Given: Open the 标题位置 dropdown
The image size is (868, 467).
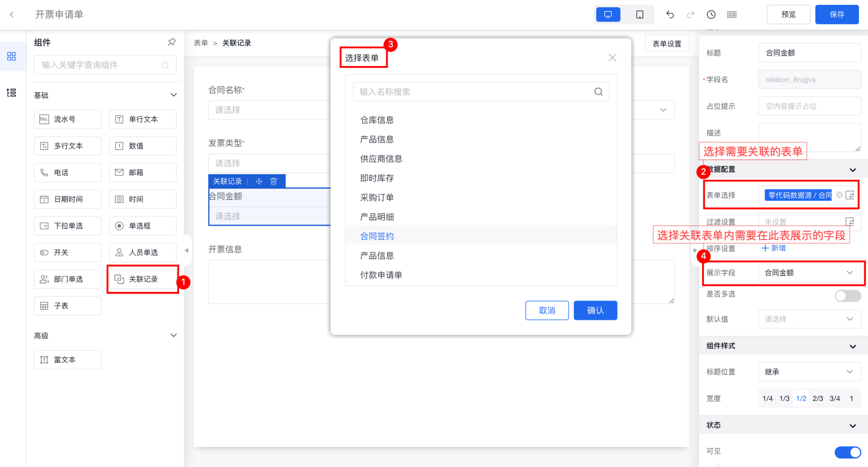Looking at the screenshot, I should [809, 372].
